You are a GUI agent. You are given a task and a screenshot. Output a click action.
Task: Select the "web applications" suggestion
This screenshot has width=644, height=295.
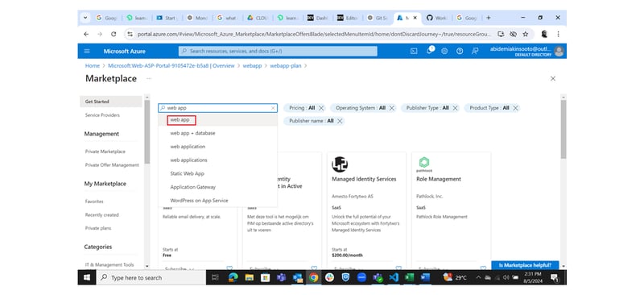217,160
